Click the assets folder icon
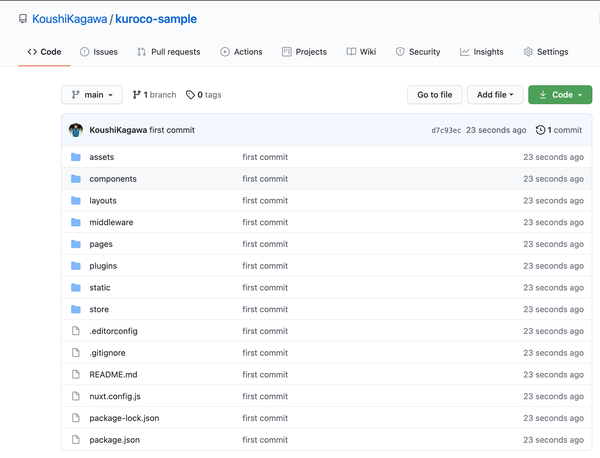This screenshot has height=458, width=600. pyautogui.click(x=76, y=157)
